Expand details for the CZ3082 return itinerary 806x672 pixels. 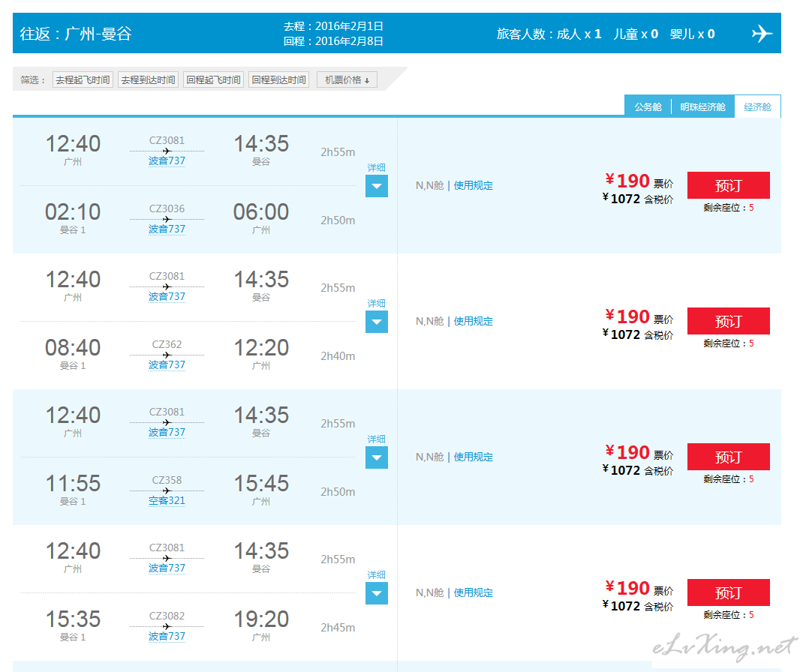pyautogui.click(x=377, y=593)
